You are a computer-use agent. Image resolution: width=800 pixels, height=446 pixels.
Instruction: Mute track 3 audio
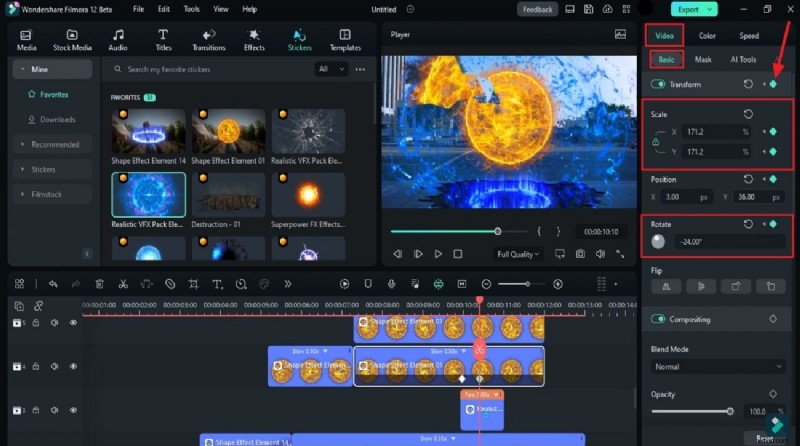(x=54, y=410)
